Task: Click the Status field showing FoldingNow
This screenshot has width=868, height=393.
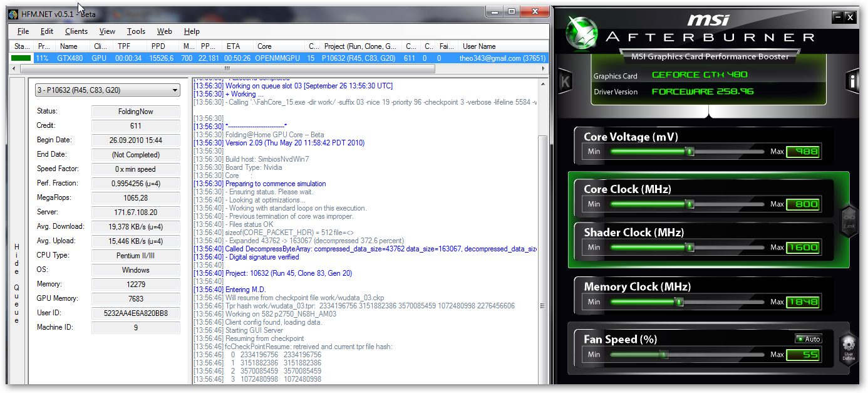Action: (x=135, y=112)
